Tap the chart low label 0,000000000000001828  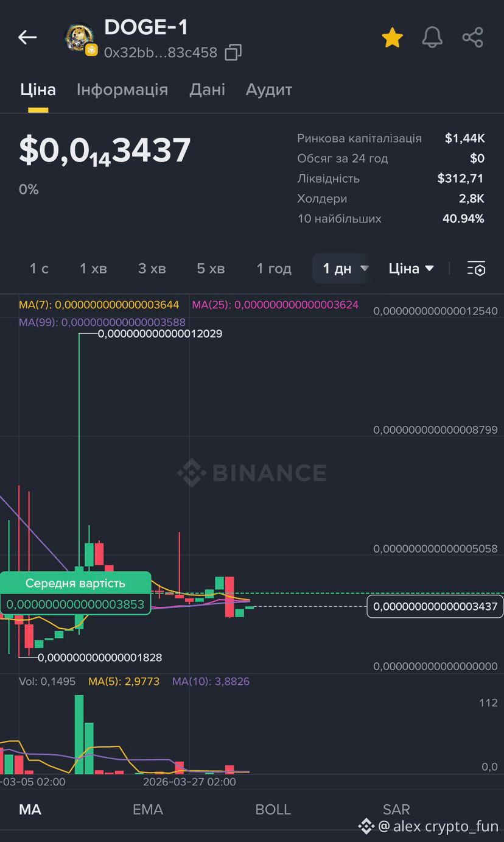100,657
